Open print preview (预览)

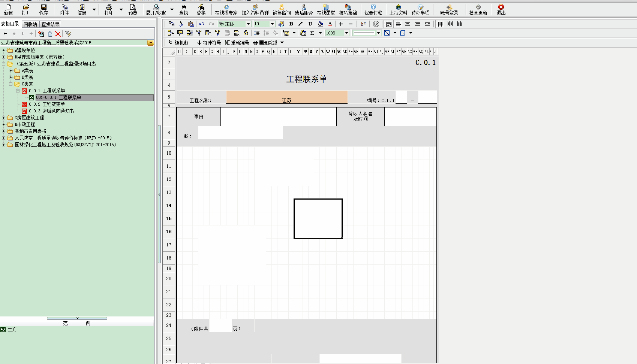pos(133,9)
